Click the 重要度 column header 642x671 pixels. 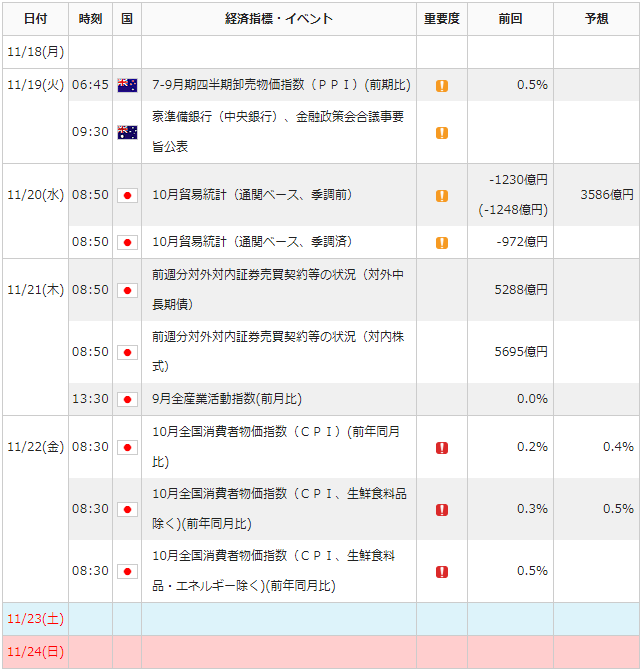click(442, 19)
